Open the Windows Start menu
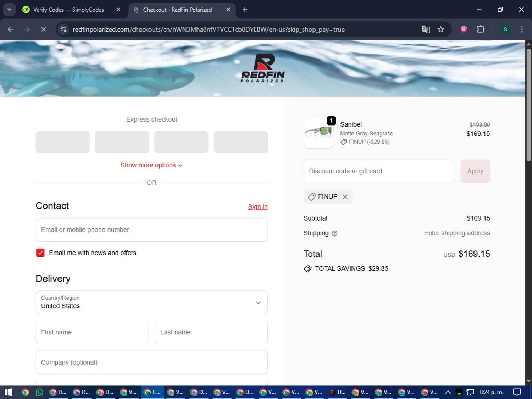532x399 pixels. 9,392
